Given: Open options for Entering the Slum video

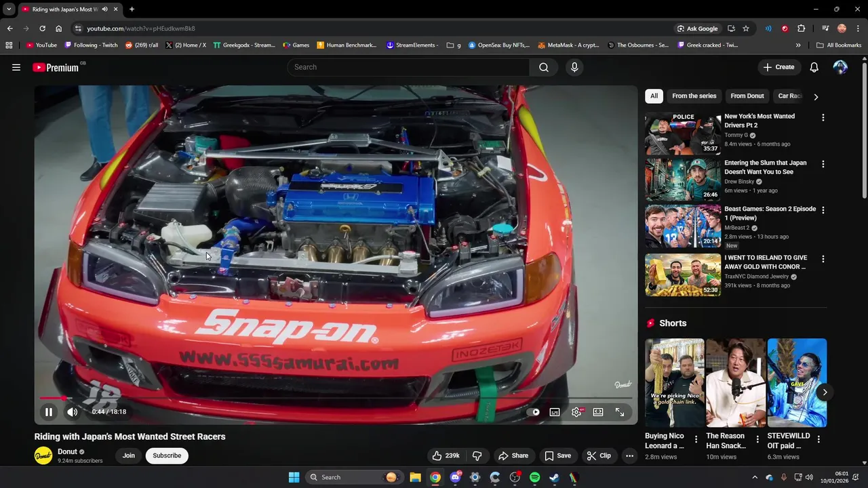Looking at the screenshot, I should pos(823,164).
